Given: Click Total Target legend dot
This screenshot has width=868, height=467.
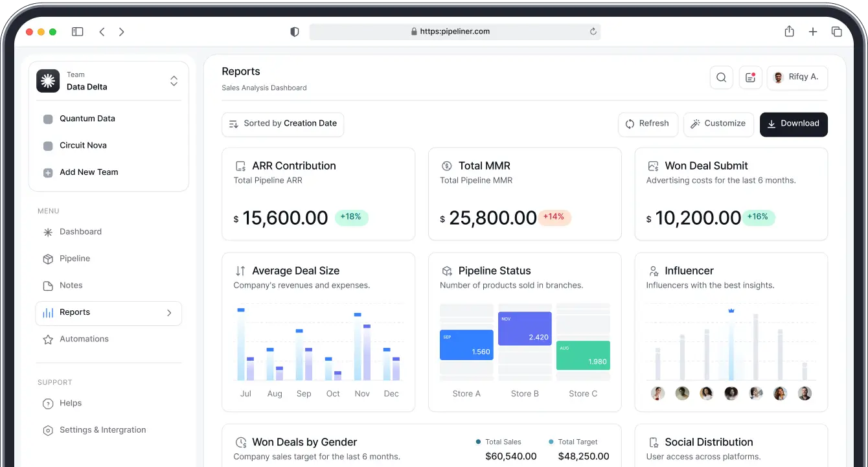Looking at the screenshot, I should pyautogui.click(x=551, y=442).
